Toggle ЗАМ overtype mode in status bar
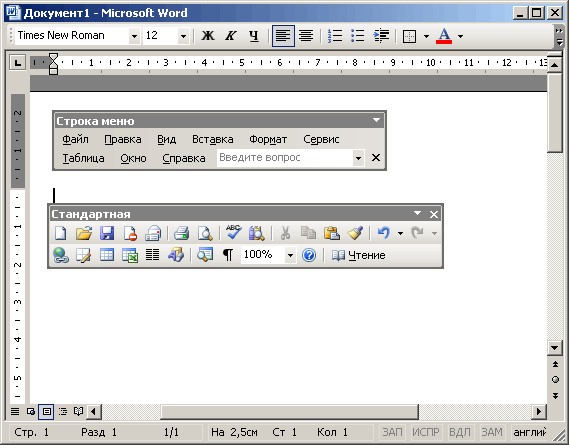The height and width of the screenshot is (445, 569). (492, 432)
